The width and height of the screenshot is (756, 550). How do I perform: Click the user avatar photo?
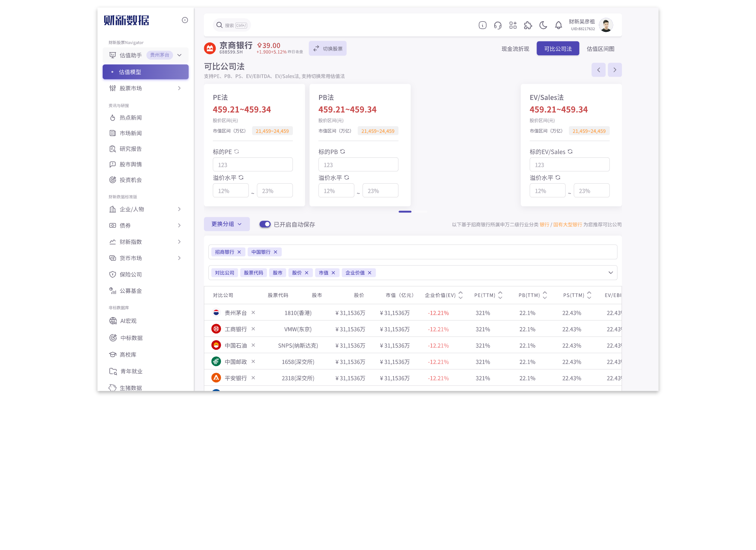tap(606, 25)
